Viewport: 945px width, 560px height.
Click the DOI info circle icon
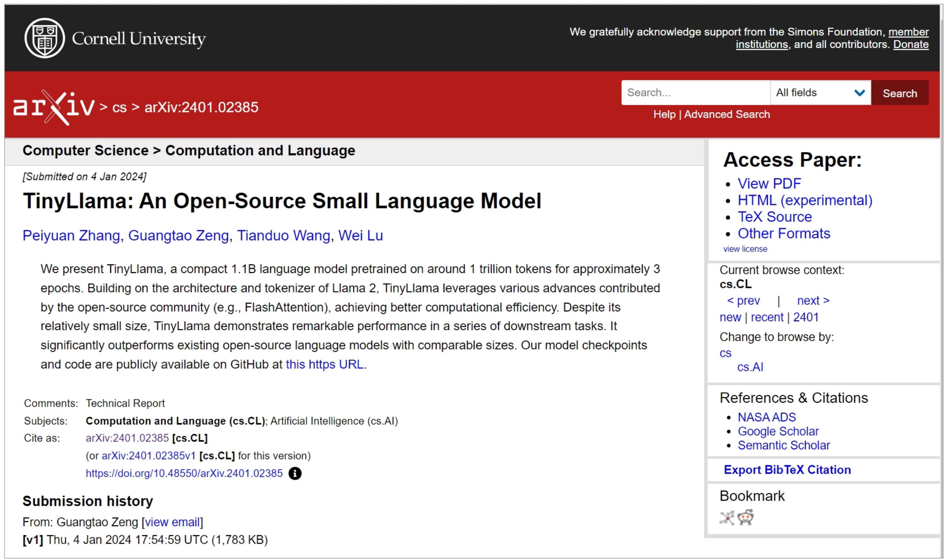coord(295,473)
